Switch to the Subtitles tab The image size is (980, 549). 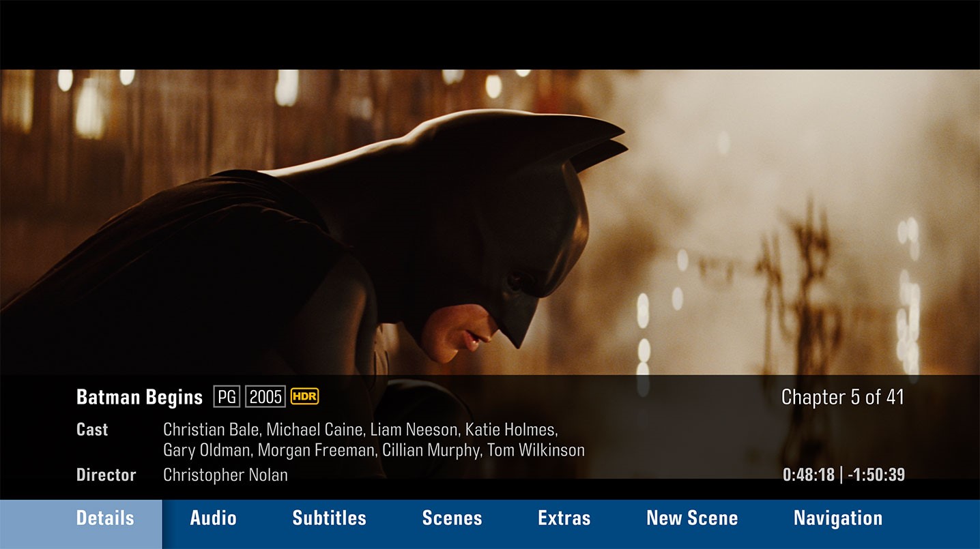click(x=329, y=518)
